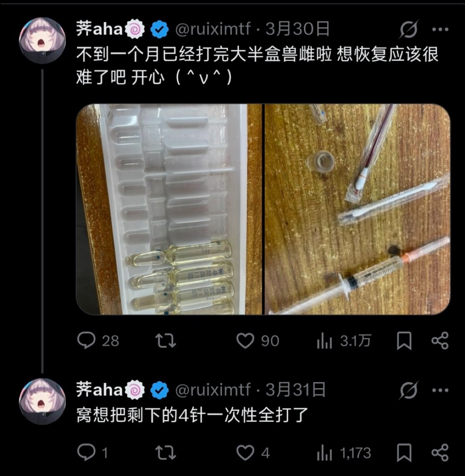The image size is (465, 476).
Task: Click the first post's avatar
Action: pyautogui.click(x=42, y=40)
